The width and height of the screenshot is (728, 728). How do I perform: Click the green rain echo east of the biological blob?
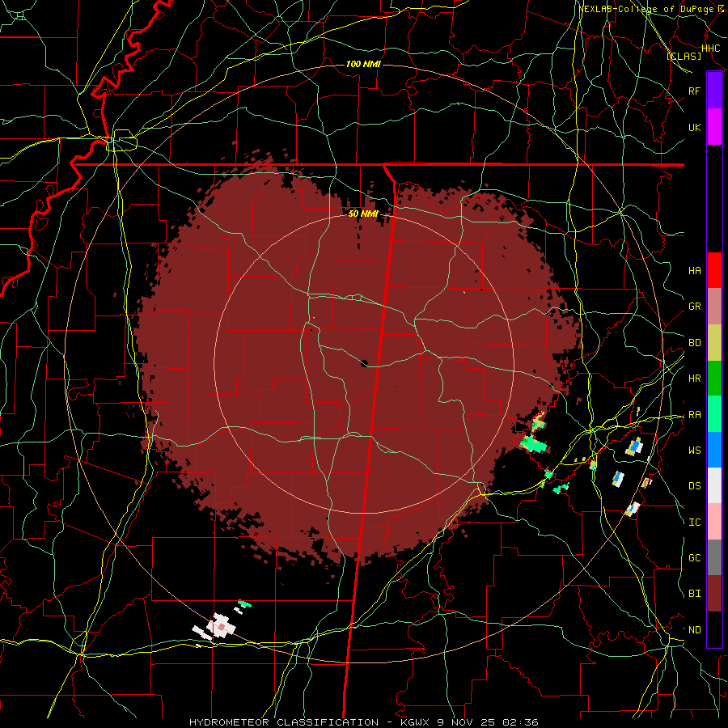[x=533, y=444]
